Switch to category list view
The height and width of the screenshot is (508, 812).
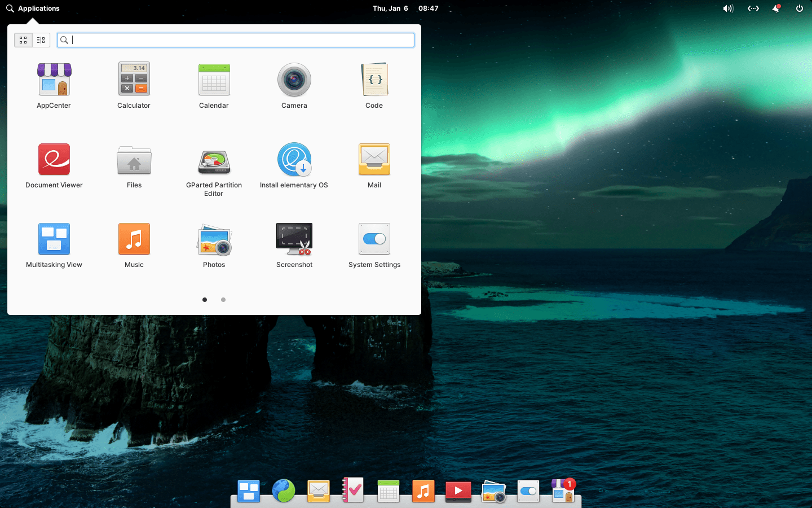41,40
